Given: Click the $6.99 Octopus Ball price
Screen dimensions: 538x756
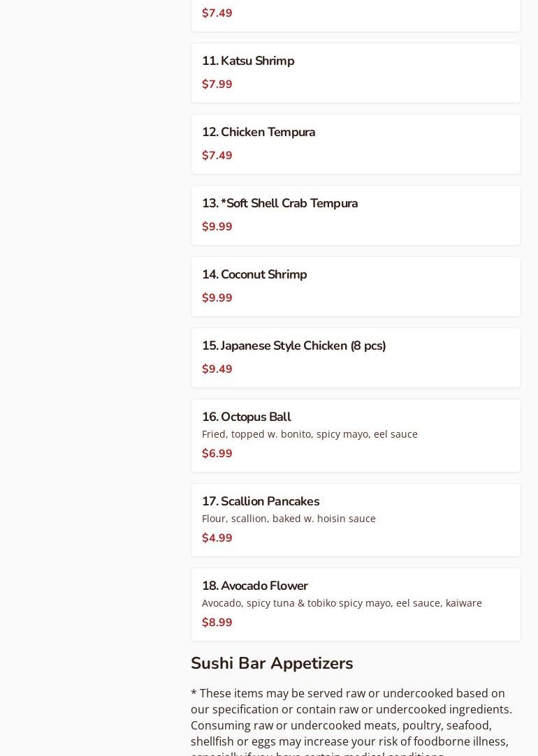Looking at the screenshot, I should [x=217, y=454].
